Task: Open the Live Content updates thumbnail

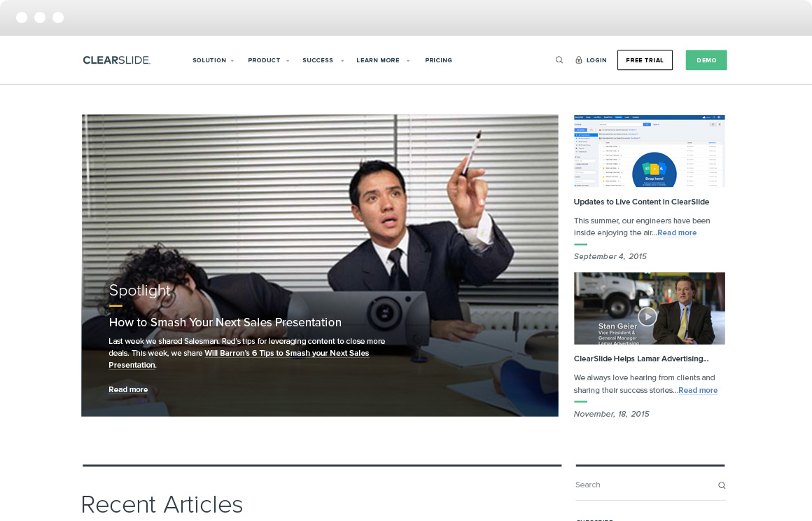Action: [649, 151]
